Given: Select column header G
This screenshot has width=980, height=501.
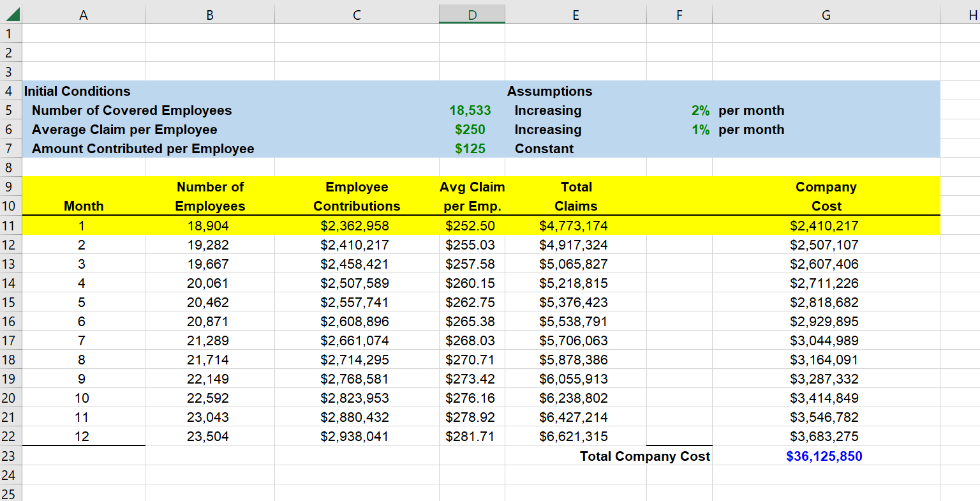Looking at the screenshot, I should click(x=826, y=13).
